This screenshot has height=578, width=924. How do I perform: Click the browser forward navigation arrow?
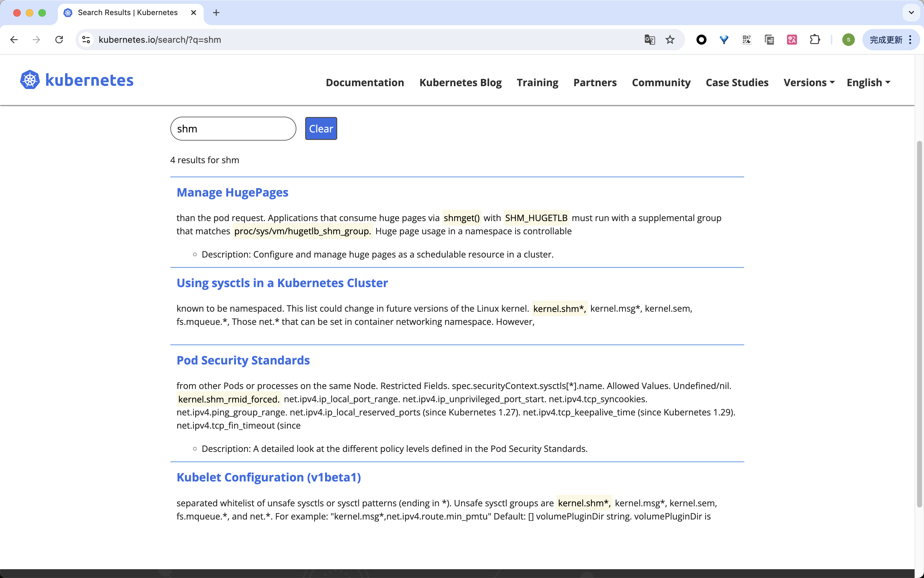point(36,39)
